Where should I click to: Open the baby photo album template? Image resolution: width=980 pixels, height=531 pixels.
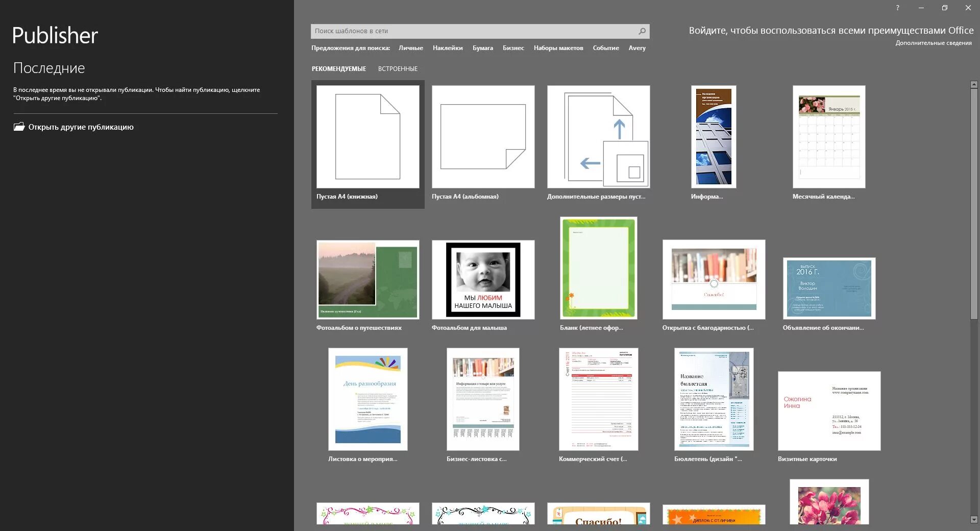point(483,280)
